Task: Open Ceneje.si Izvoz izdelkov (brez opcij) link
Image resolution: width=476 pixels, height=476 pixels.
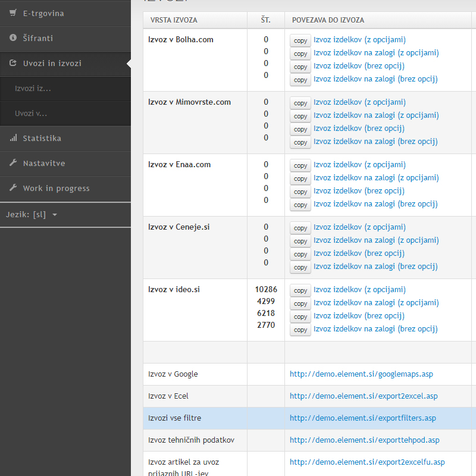Action: [359, 253]
